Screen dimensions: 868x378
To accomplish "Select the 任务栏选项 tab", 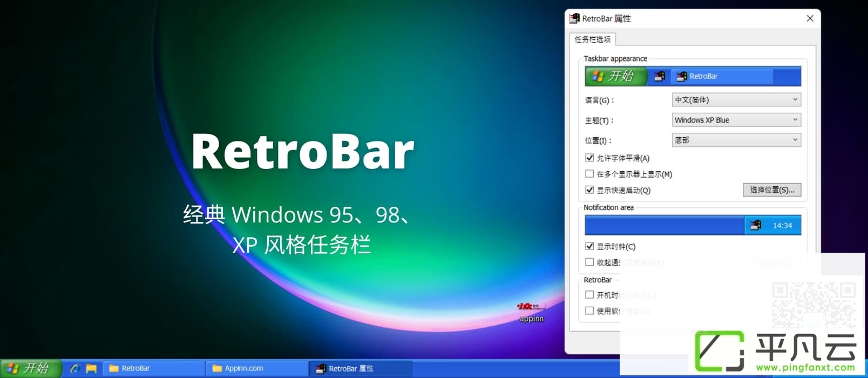I will [x=593, y=39].
